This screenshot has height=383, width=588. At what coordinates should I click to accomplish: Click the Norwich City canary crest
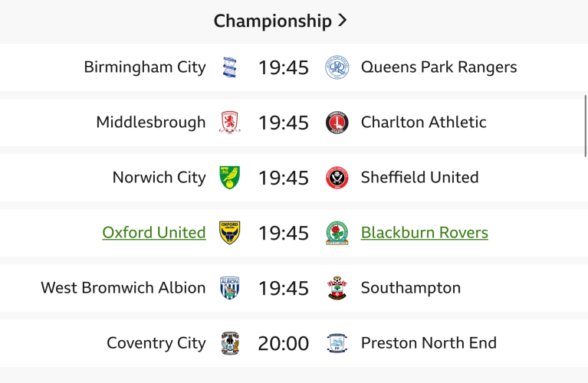pos(229,178)
